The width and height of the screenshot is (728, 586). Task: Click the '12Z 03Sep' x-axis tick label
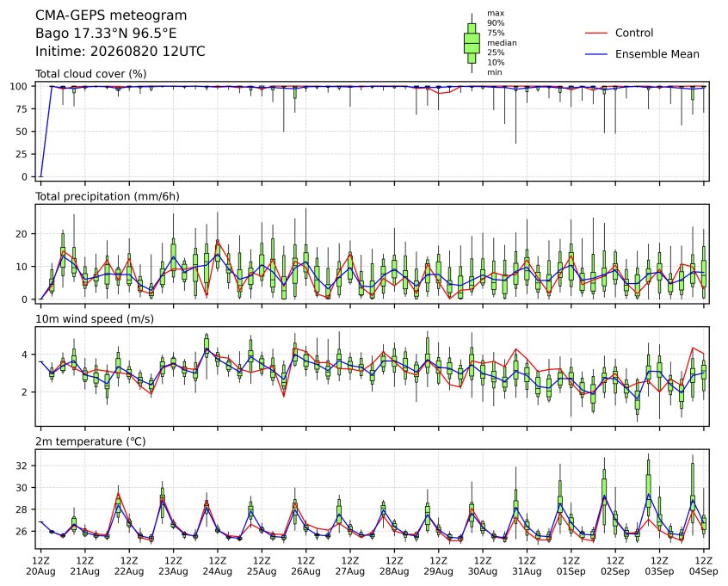click(x=659, y=566)
